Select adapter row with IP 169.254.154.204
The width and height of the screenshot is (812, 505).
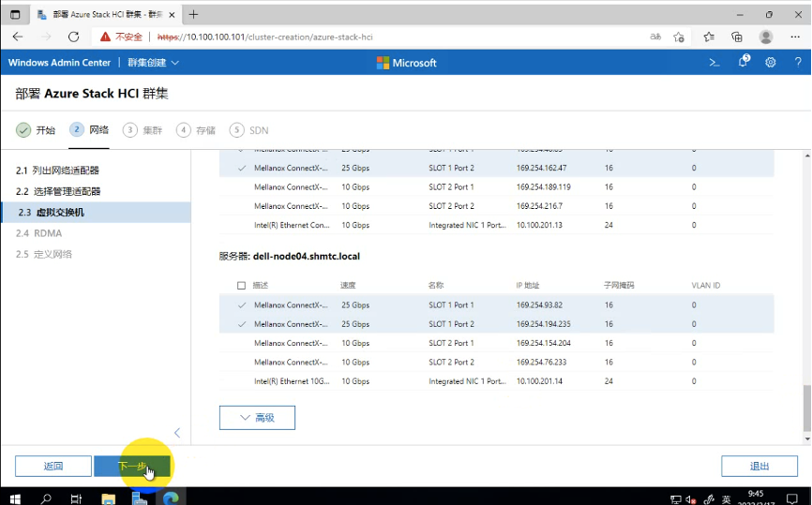tap(497, 343)
